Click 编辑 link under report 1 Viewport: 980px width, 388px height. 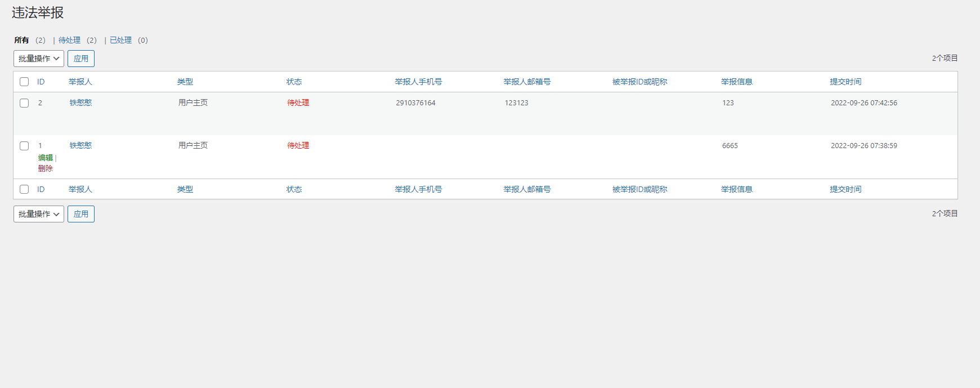coord(46,158)
